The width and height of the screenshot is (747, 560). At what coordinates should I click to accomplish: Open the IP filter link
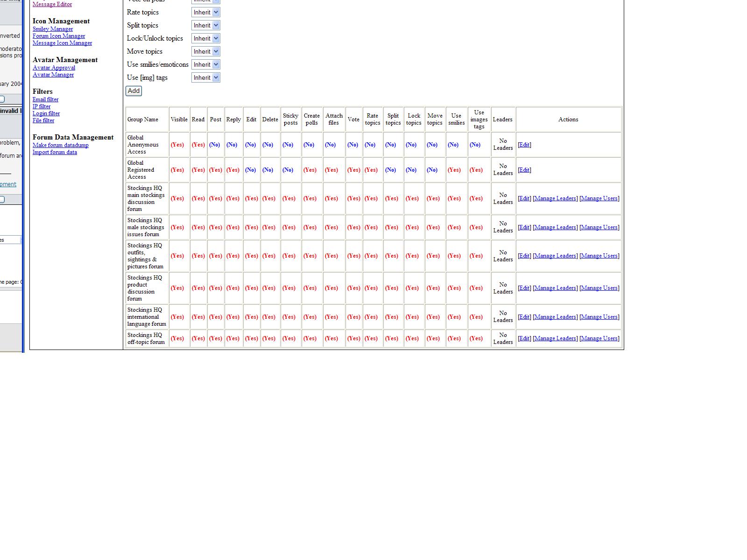pos(42,106)
